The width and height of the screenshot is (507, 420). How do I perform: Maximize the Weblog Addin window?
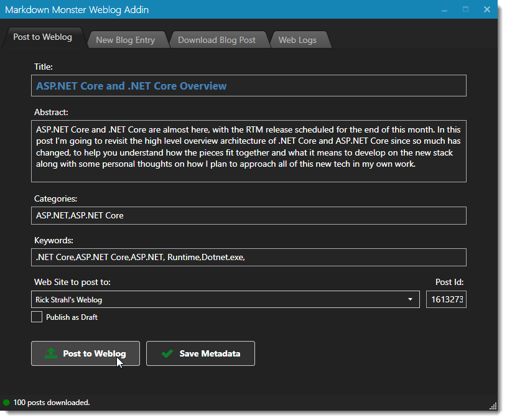(465, 9)
